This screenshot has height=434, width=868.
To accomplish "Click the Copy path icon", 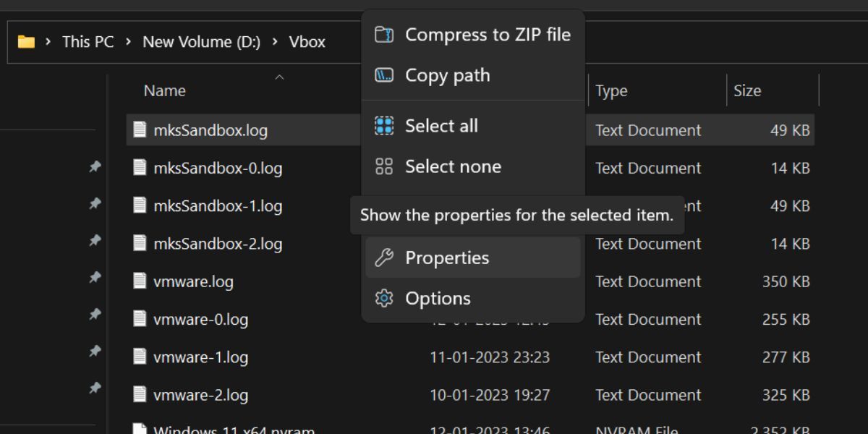I will pyautogui.click(x=384, y=75).
